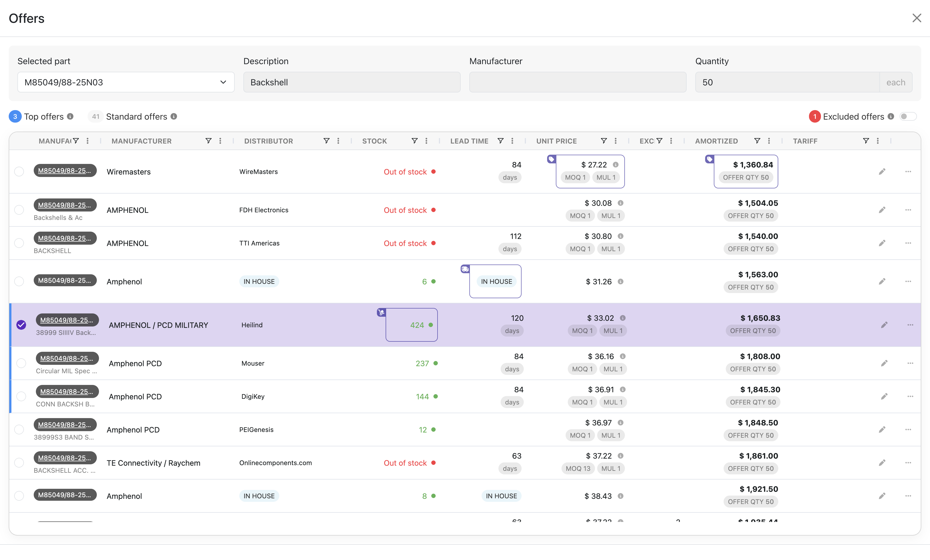
Task: Sort by the Amortized column header
Action: [x=716, y=141]
